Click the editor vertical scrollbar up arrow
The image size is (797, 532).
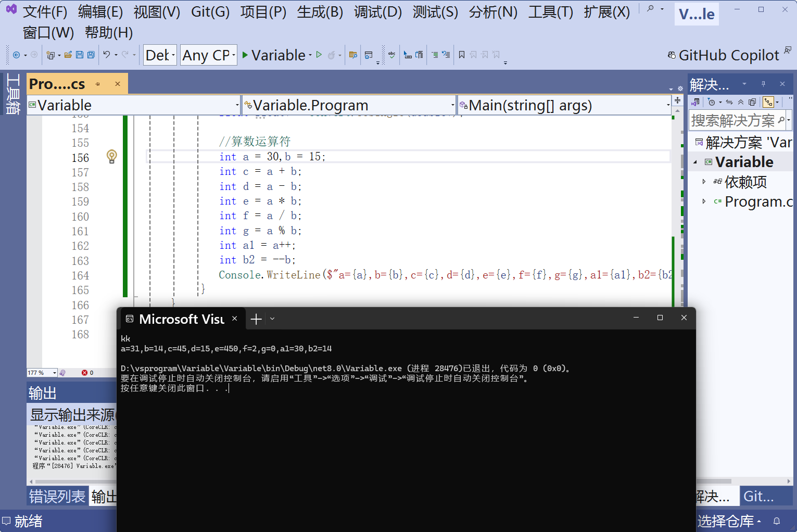[677, 111]
